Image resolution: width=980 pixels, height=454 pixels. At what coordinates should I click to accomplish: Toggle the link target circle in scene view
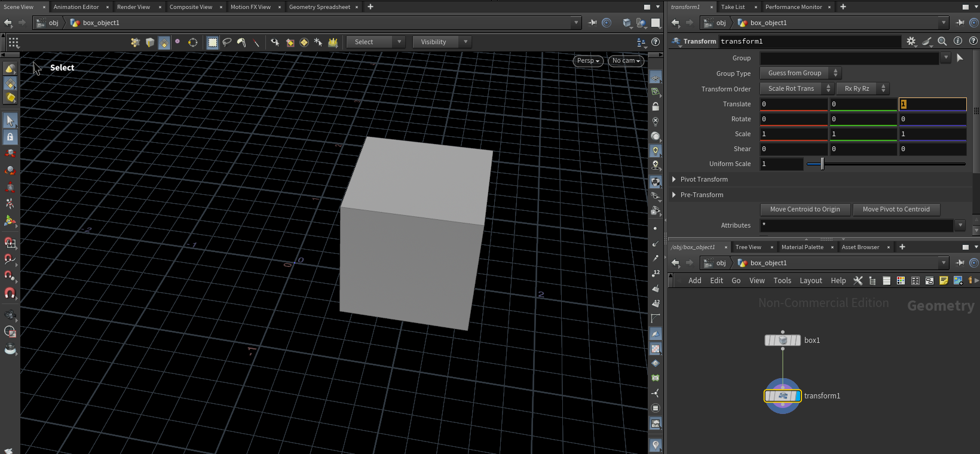coord(607,23)
